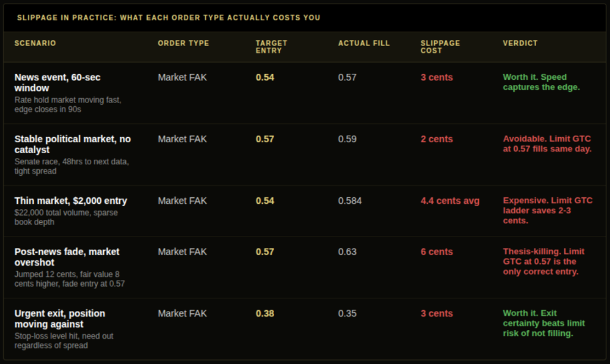Click the VERDICT column header

pos(520,43)
